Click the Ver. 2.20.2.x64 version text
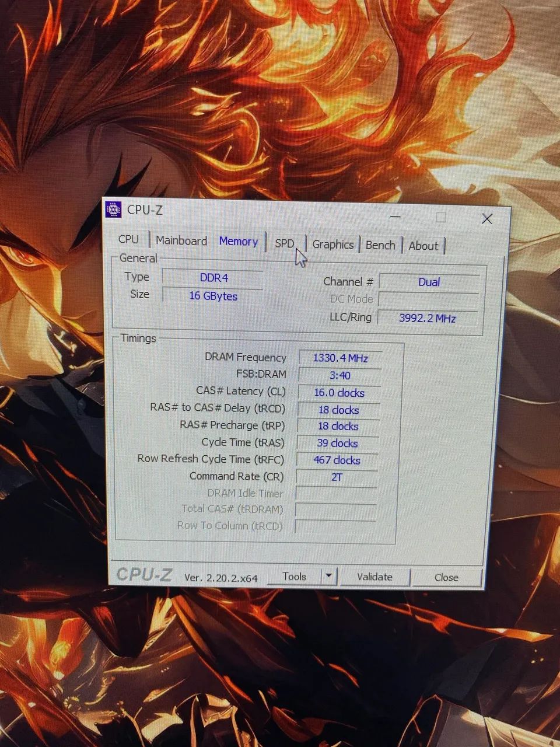560x747 pixels. pos(221,578)
